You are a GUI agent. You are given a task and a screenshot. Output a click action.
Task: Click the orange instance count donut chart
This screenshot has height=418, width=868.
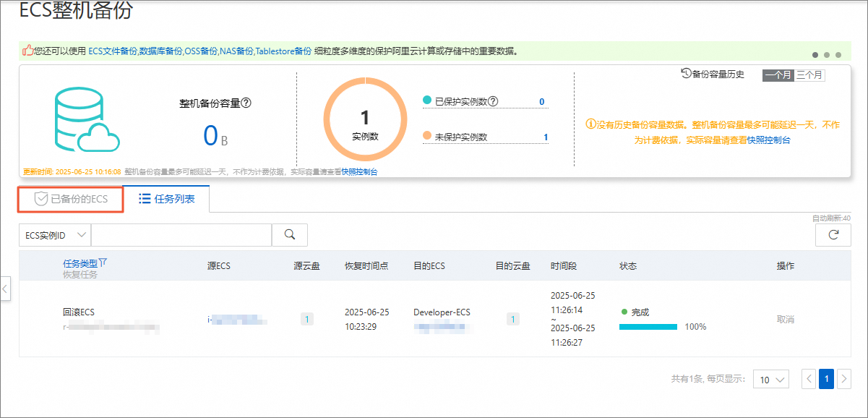coord(365,119)
